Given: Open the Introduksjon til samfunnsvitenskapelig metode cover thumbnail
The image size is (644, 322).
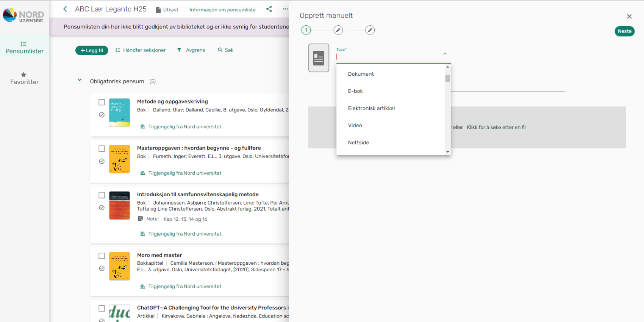Looking at the screenshot, I should [x=119, y=206].
